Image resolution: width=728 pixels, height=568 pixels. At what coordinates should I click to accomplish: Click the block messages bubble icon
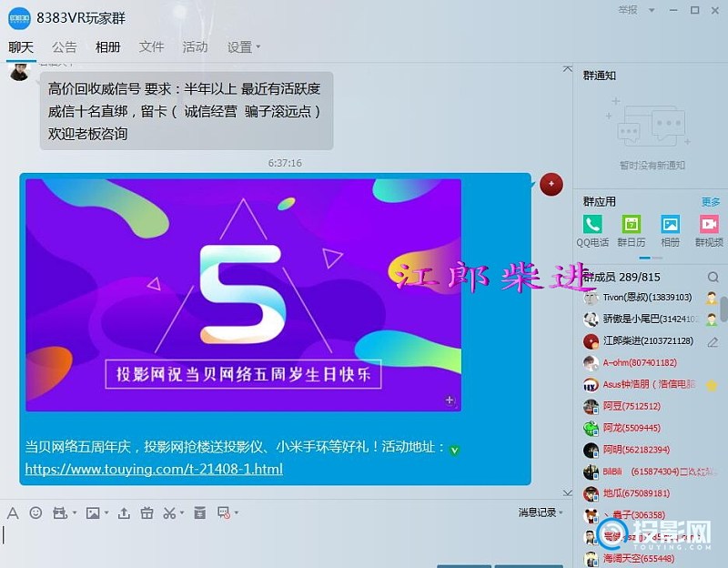coord(224,512)
